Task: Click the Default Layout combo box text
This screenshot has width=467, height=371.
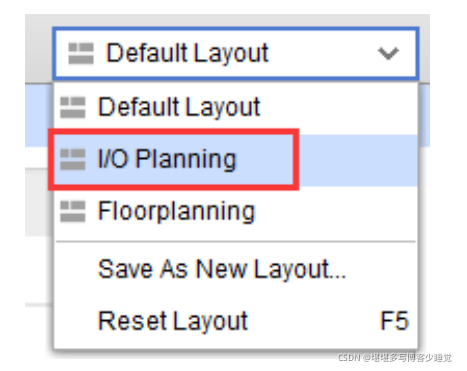Action: pyautogui.click(x=187, y=53)
